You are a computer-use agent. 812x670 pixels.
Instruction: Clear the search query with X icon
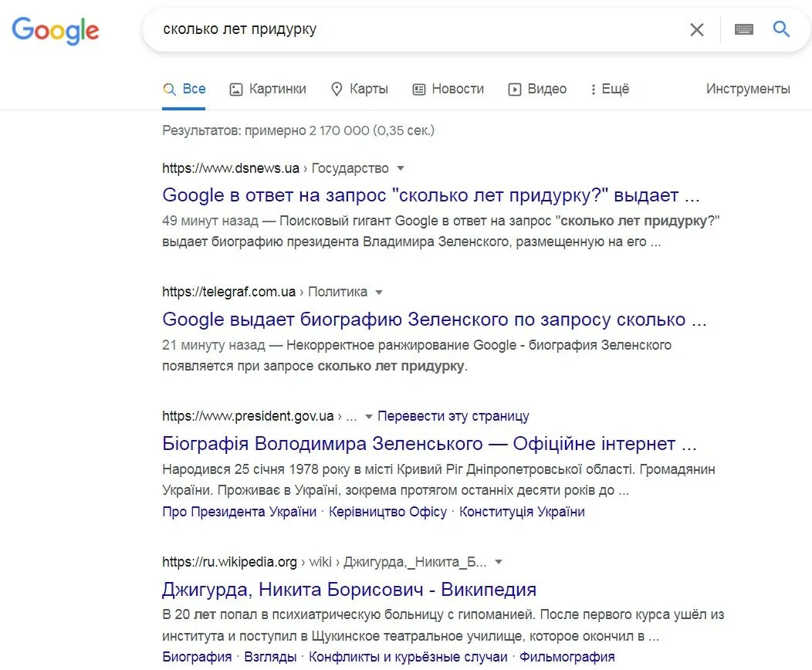click(696, 30)
